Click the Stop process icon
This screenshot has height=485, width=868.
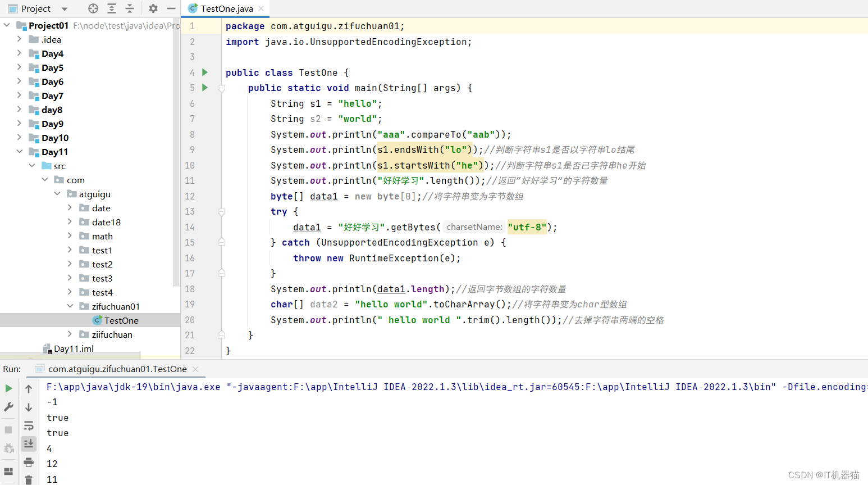click(x=8, y=429)
